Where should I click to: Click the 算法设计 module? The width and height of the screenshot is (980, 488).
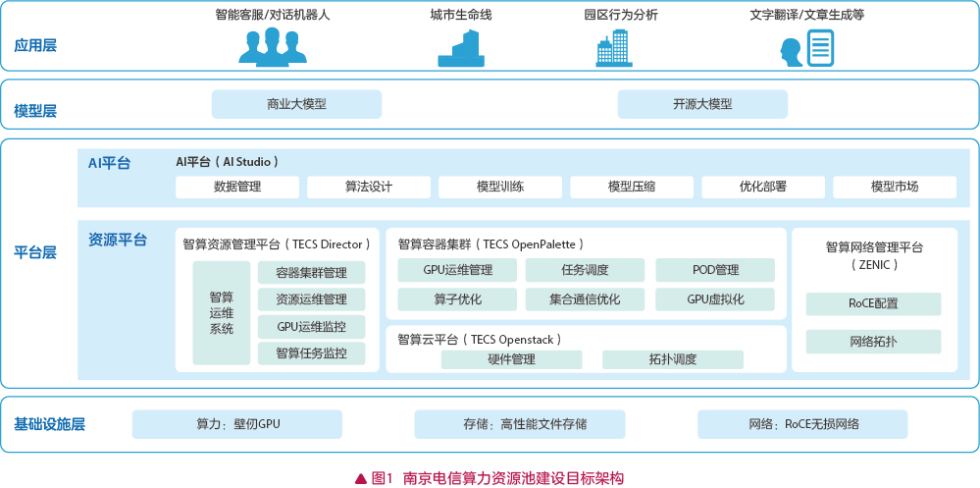point(369,188)
